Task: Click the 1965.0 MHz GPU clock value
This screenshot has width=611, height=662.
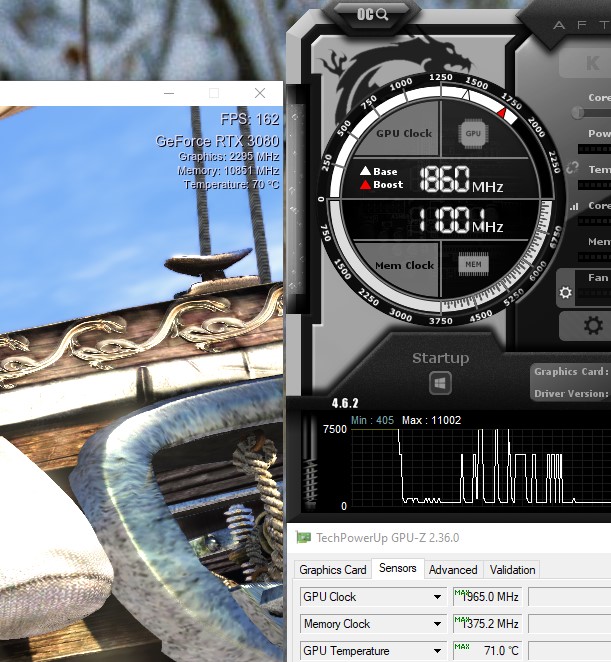Action: (488, 597)
